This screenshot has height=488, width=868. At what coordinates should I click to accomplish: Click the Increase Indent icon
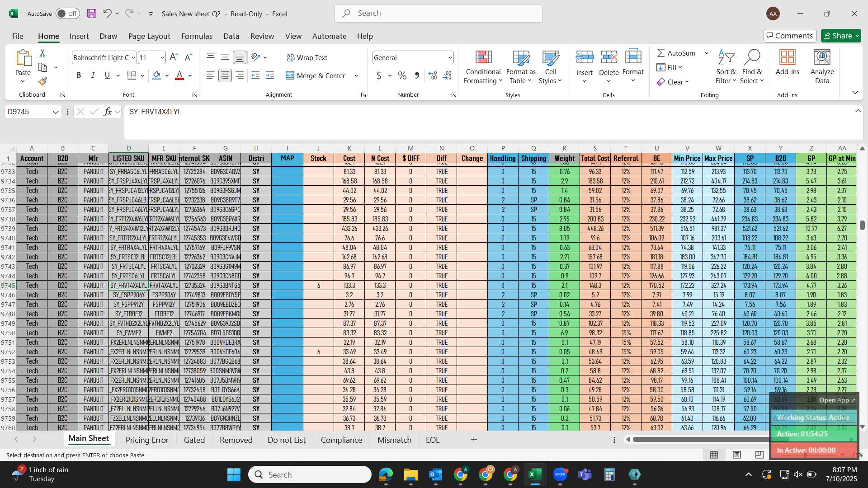tap(270, 75)
